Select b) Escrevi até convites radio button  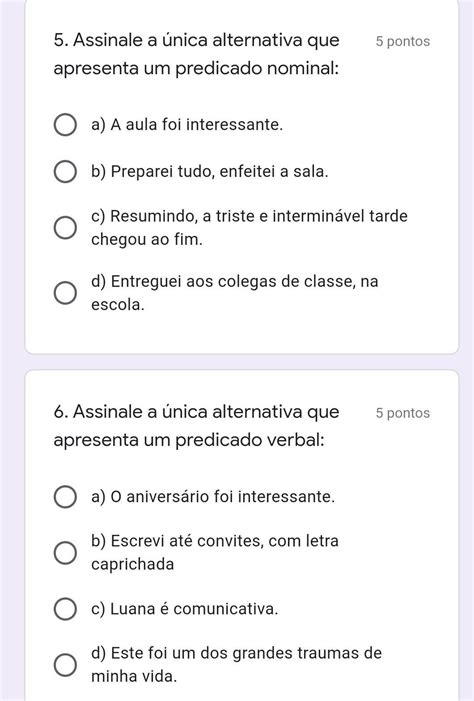point(65,553)
